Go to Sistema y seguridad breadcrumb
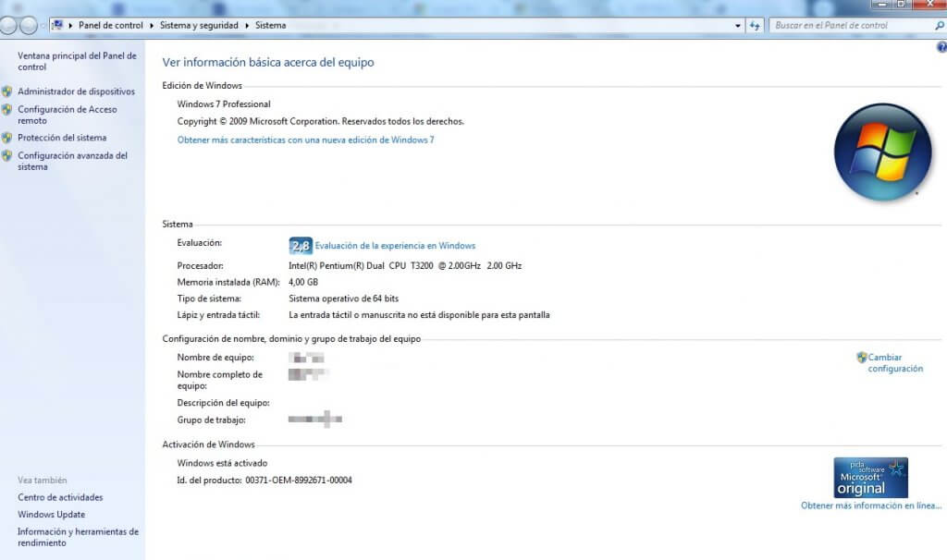Image resolution: width=947 pixels, height=560 pixels. [199, 25]
